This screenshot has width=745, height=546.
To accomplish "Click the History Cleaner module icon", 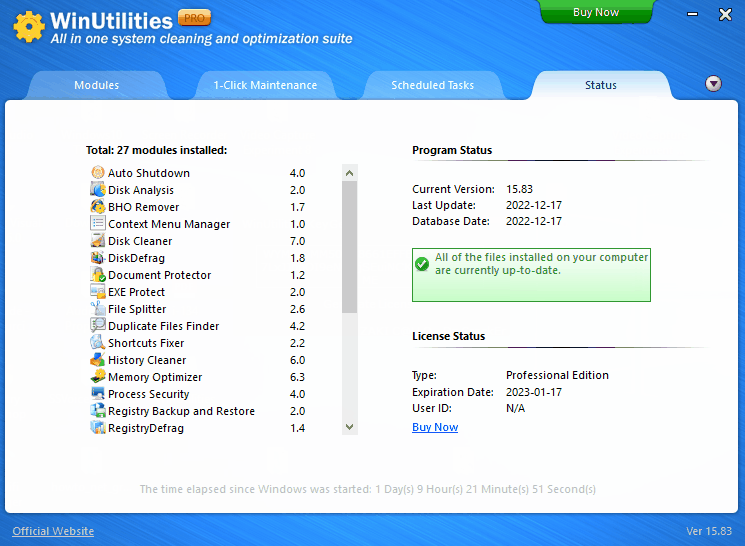I will click(98, 360).
